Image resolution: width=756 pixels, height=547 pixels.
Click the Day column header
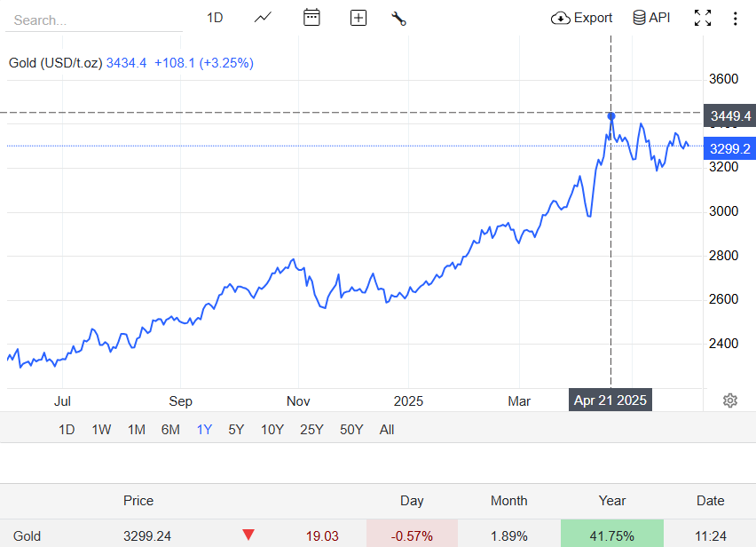[412, 501]
